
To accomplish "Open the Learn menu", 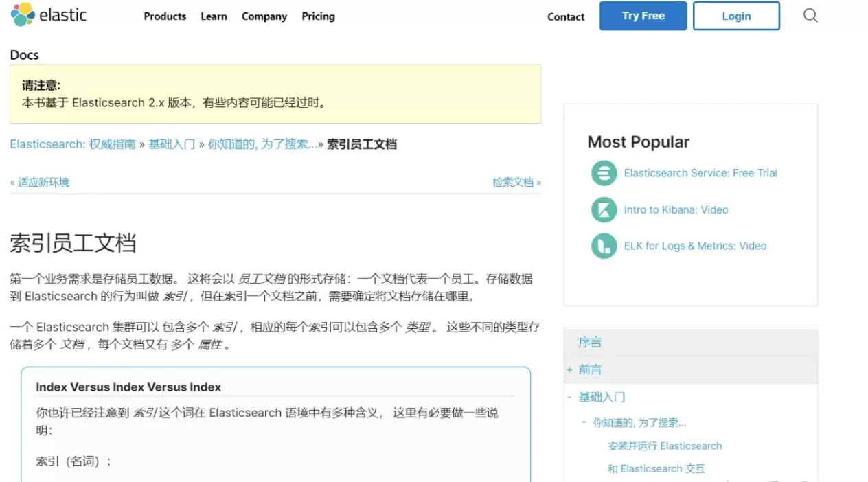I will click(214, 16).
